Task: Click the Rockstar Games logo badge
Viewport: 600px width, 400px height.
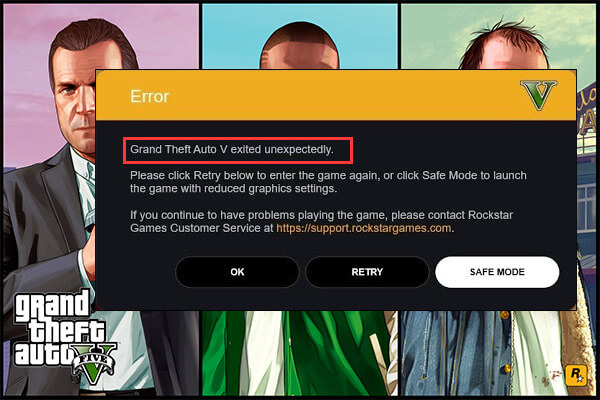Action: point(576,374)
